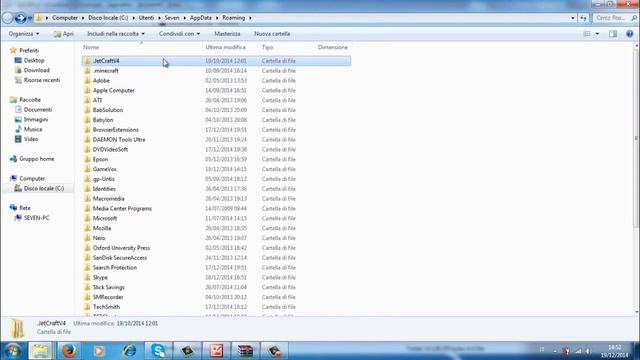This screenshot has height=360, width=640.
Task: Open Condividi con dropdown
Action: click(x=179, y=34)
